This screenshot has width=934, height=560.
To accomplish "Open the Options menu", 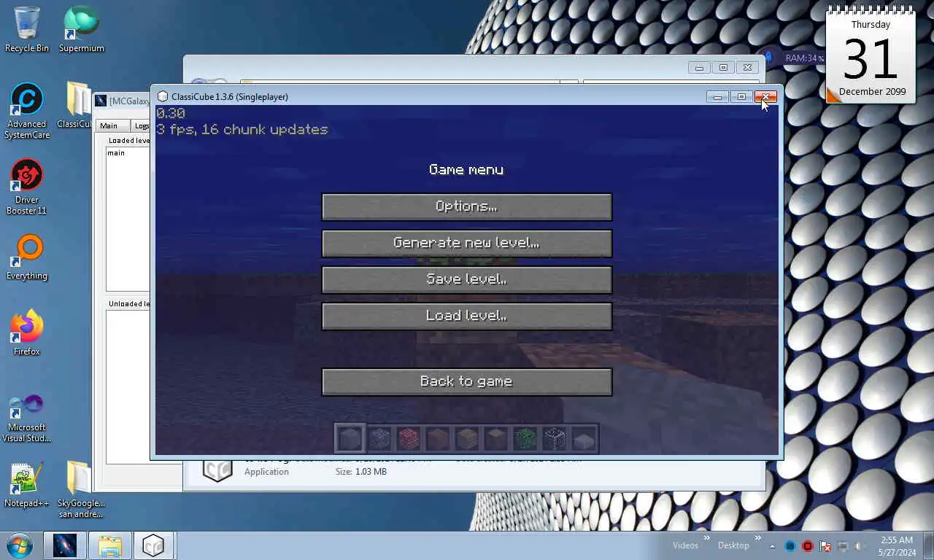I will pos(466,206).
